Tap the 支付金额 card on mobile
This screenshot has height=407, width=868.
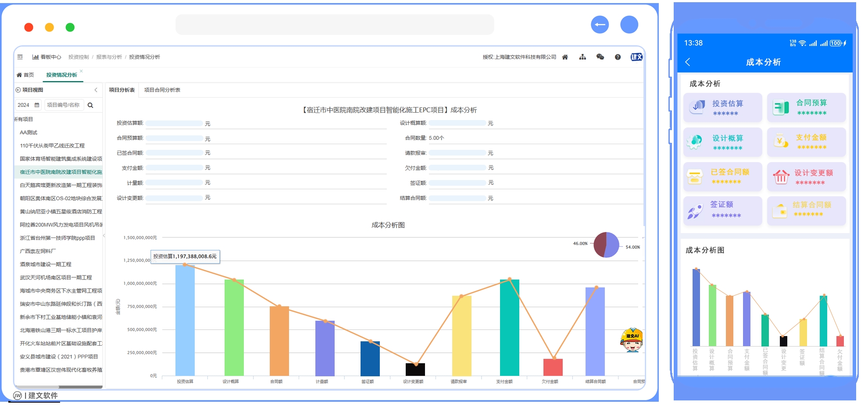point(806,142)
